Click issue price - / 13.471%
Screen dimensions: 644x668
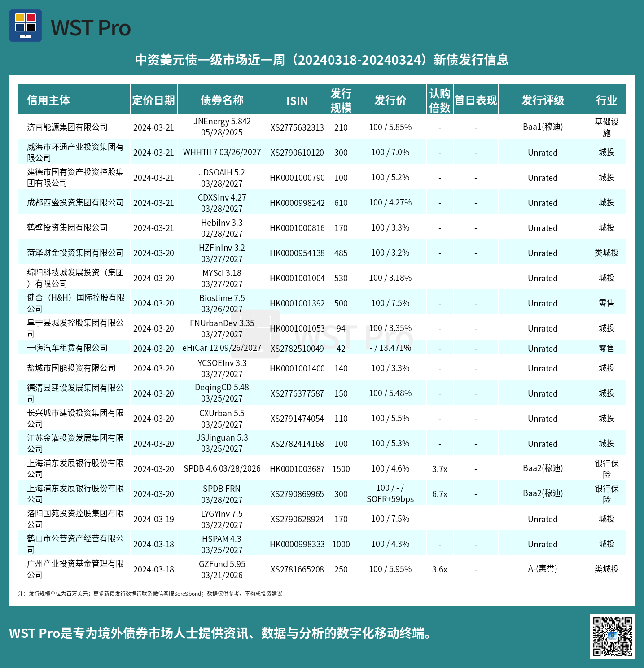click(x=390, y=348)
